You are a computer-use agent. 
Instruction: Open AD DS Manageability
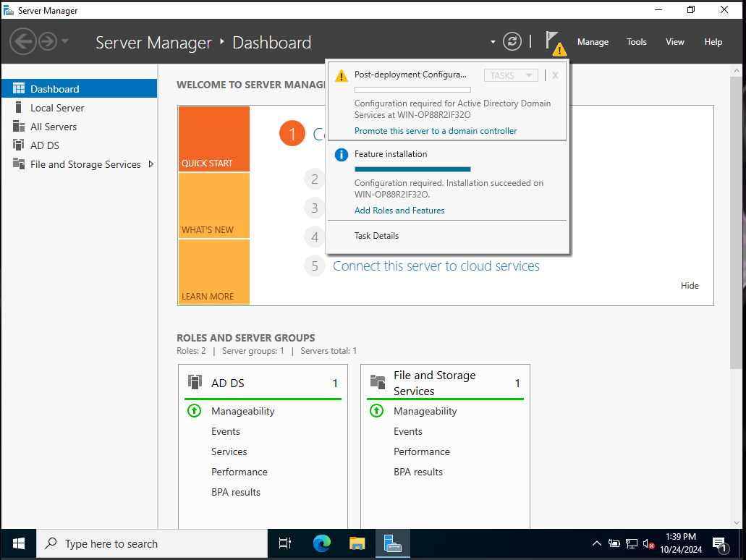(242, 411)
